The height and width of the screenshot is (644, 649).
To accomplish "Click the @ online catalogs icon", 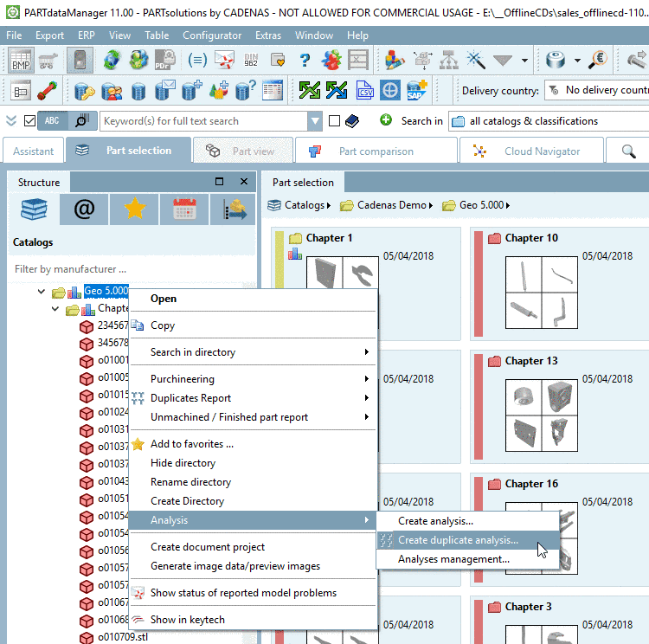I will (84, 210).
